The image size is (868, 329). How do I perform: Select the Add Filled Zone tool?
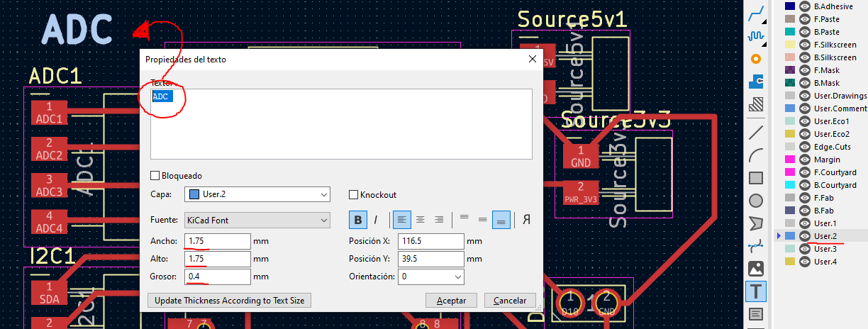click(x=756, y=82)
